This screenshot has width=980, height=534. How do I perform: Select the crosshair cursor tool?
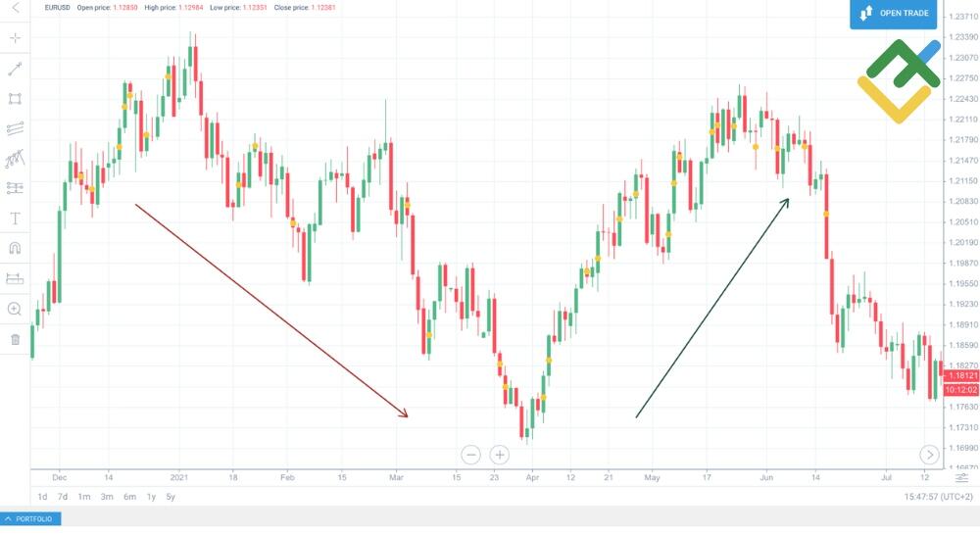click(x=15, y=38)
